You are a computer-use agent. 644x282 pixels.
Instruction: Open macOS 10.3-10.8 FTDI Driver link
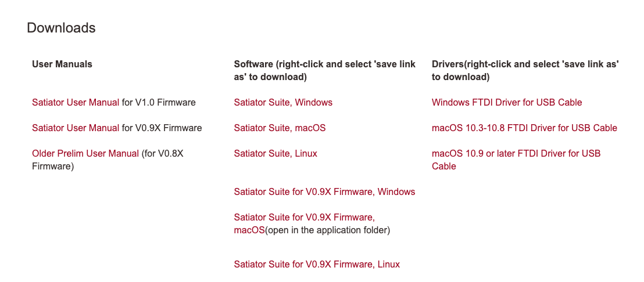(524, 128)
